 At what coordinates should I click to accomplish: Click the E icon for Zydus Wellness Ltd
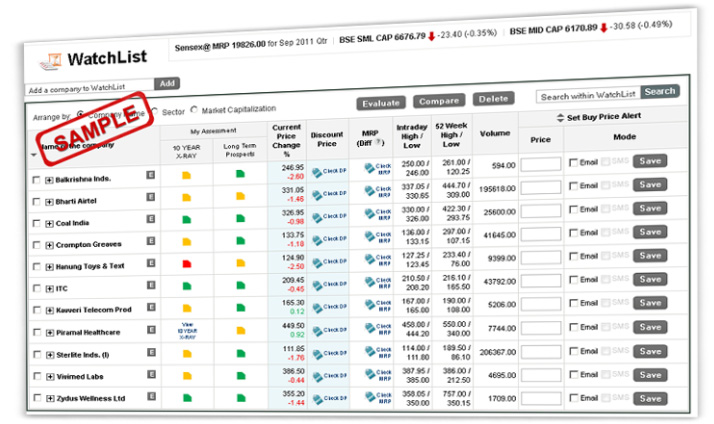[152, 396]
